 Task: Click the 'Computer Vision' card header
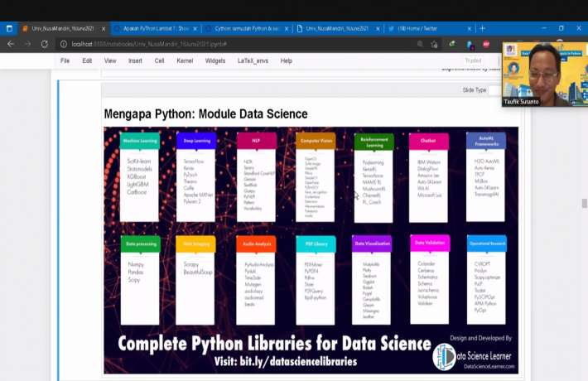coord(316,141)
